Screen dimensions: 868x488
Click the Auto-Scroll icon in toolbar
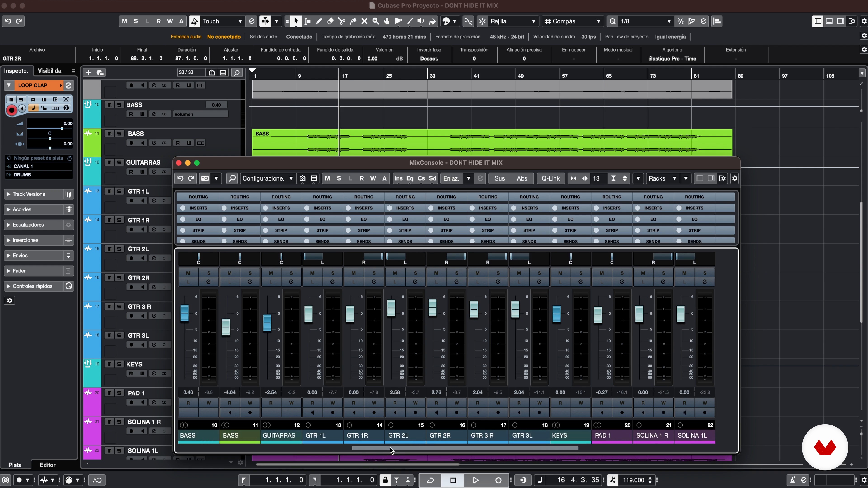pos(265,21)
